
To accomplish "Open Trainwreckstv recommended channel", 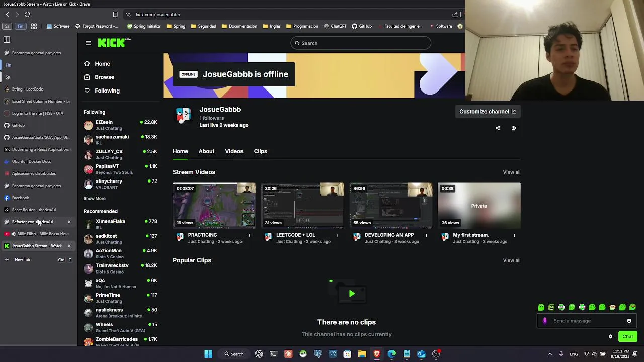I will click(x=120, y=268).
